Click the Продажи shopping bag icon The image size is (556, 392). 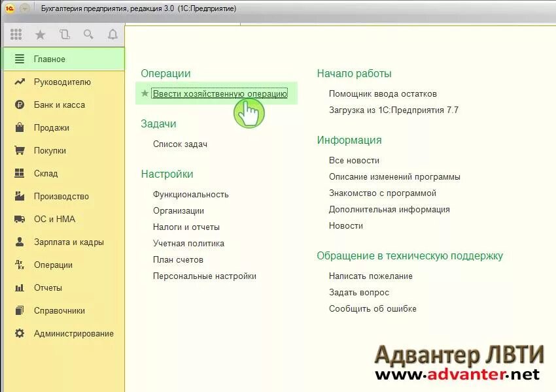click(x=20, y=127)
